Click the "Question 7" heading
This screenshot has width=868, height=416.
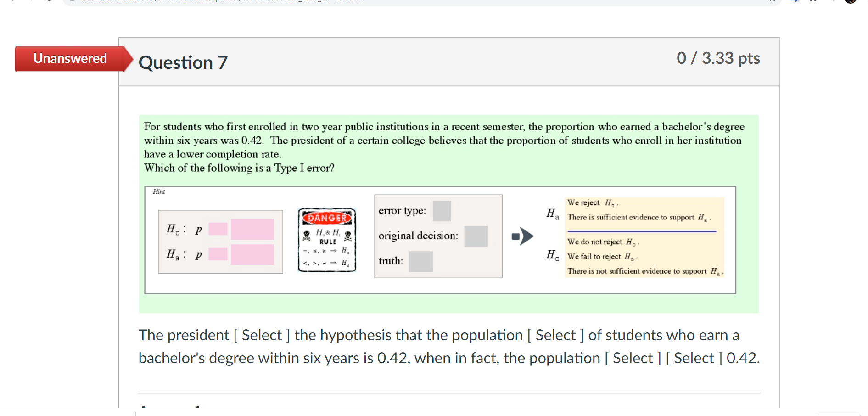pos(183,62)
